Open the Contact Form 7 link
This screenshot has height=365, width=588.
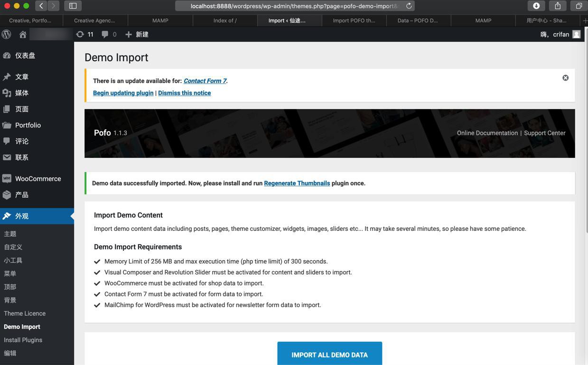pos(205,81)
